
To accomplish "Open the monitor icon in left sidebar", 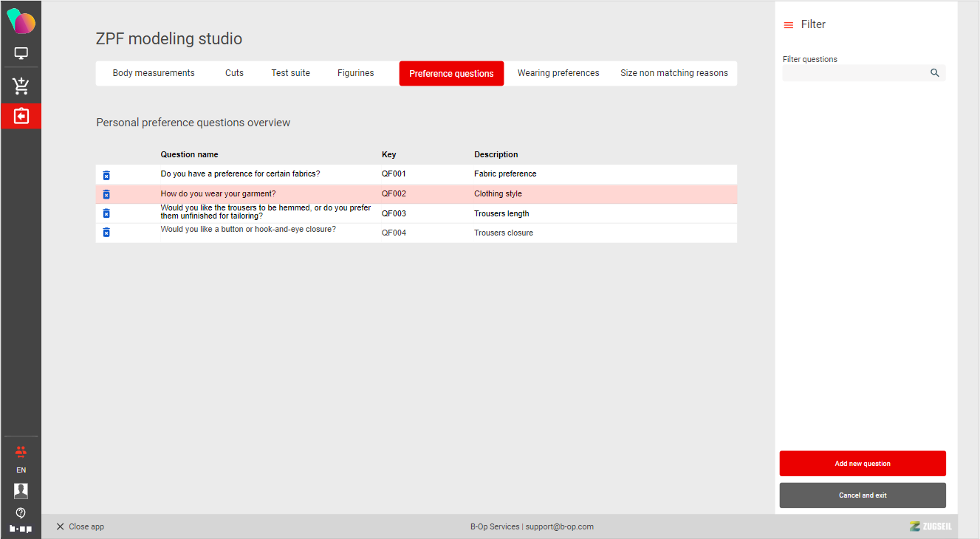I will 21,54.
